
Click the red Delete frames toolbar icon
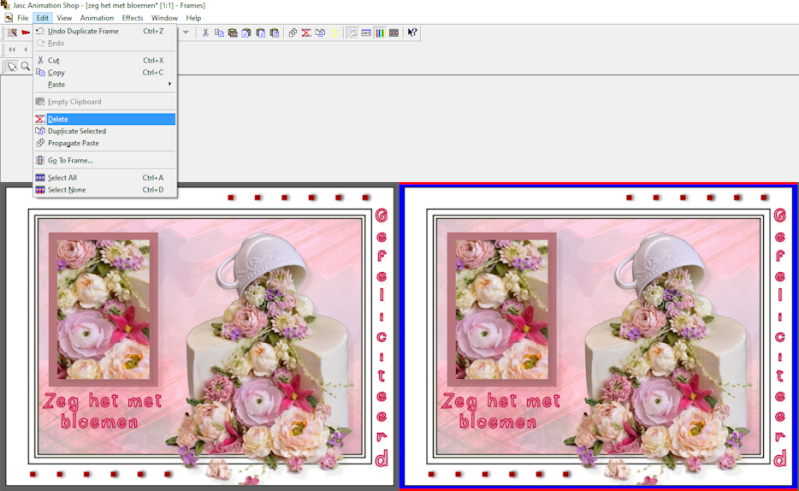tap(307, 33)
